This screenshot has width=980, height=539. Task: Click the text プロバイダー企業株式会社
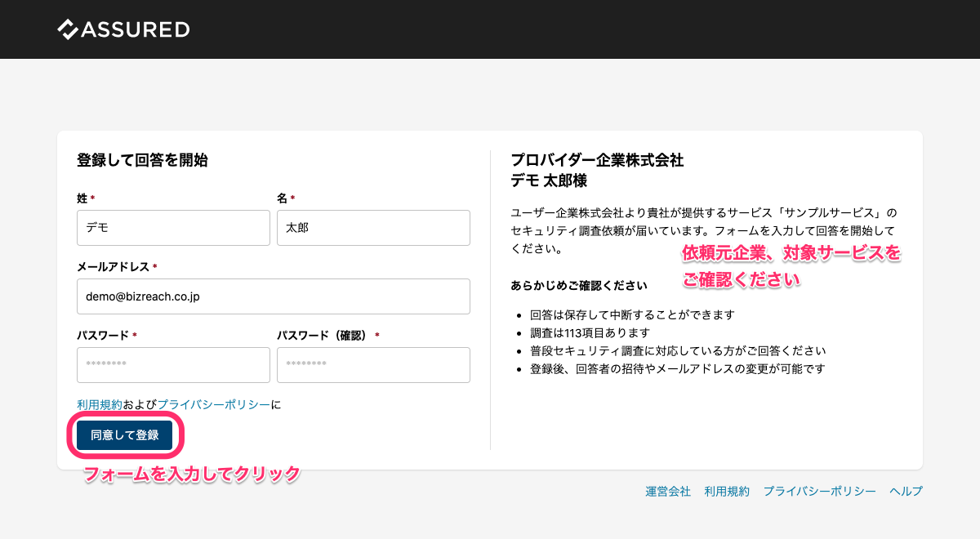(x=597, y=160)
